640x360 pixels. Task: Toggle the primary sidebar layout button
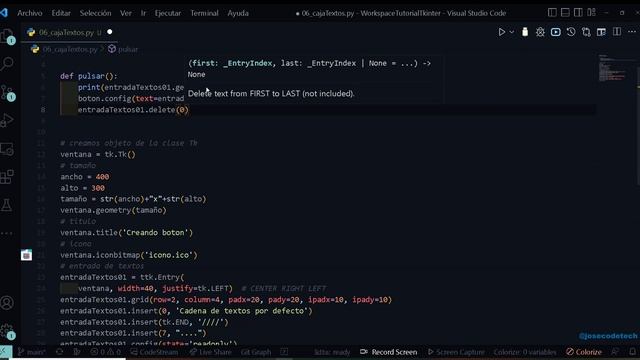tap(552, 13)
